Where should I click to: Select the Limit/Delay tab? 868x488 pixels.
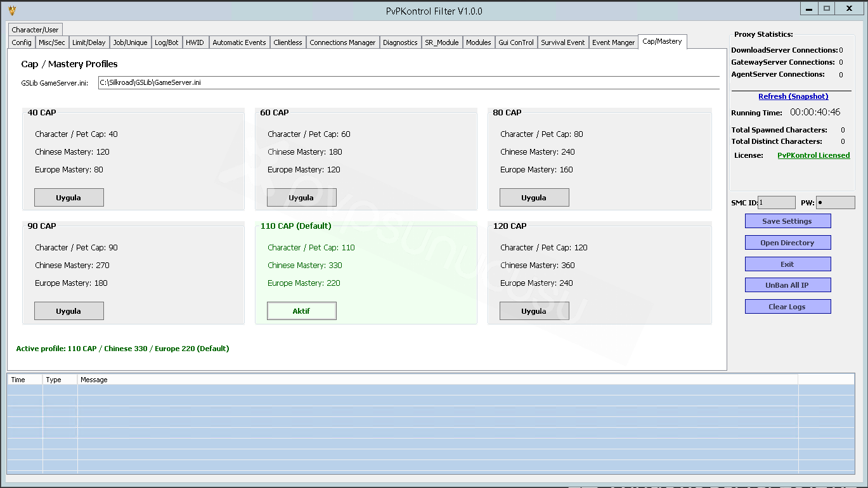(x=89, y=42)
